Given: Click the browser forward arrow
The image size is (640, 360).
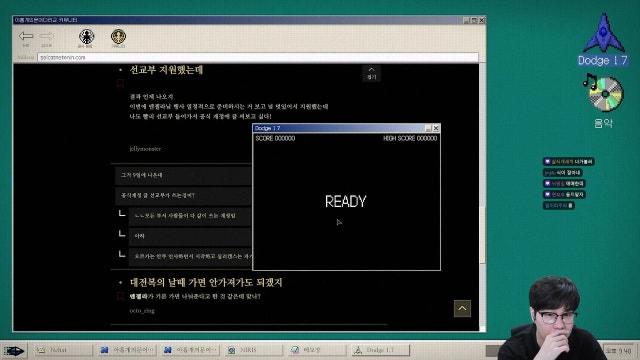Looking at the screenshot, I should tap(47, 36).
